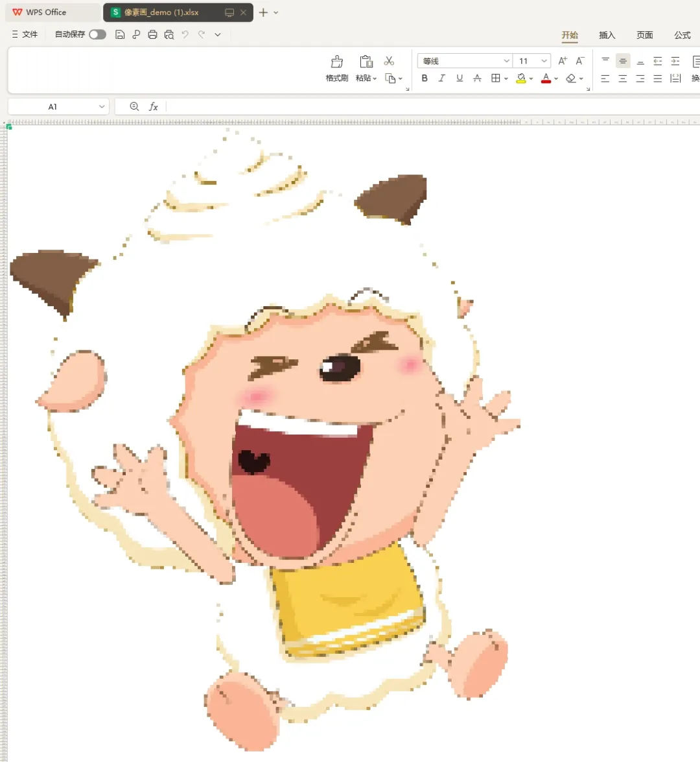Align text left
The image size is (700, 762).
pos(605,78)
